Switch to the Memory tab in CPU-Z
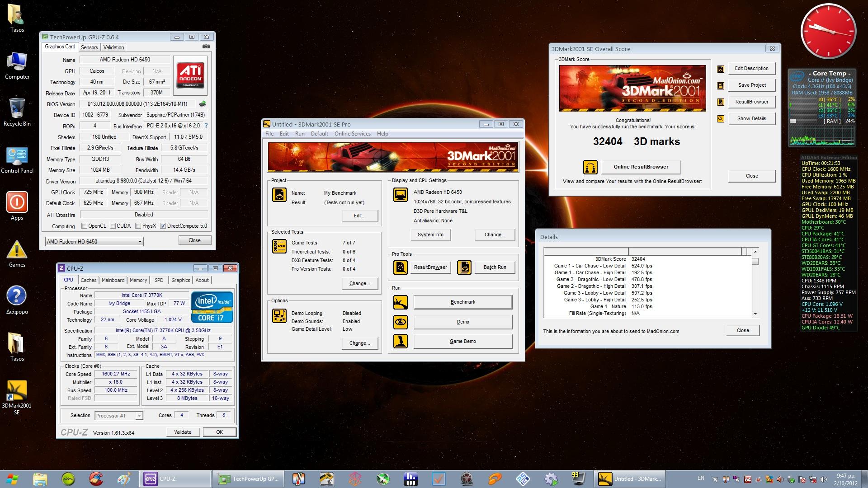Viewport: 868px width, 488px height. [138, 280]
